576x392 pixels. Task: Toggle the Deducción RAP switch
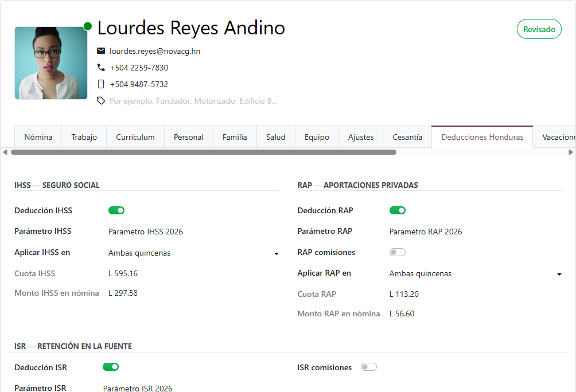[398, 210]
